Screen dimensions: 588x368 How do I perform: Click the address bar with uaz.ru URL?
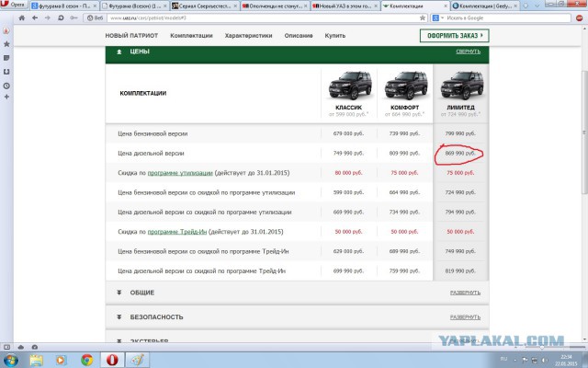[263, 18]
